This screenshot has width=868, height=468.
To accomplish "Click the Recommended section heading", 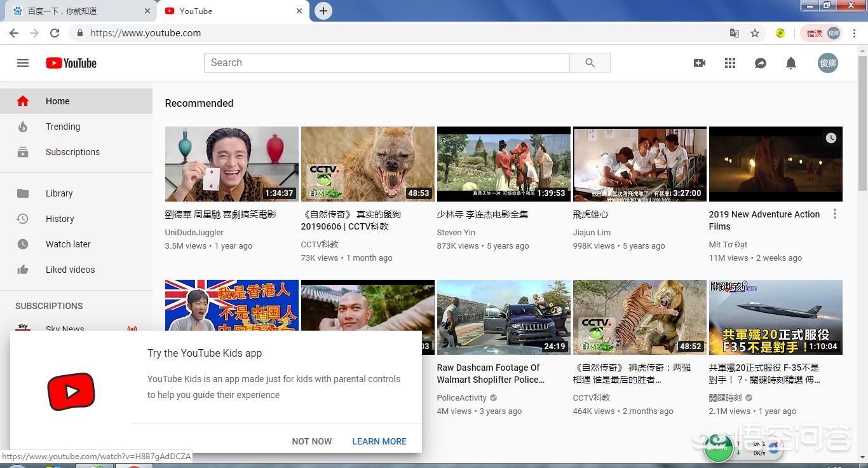I will (x=200, y=104).
